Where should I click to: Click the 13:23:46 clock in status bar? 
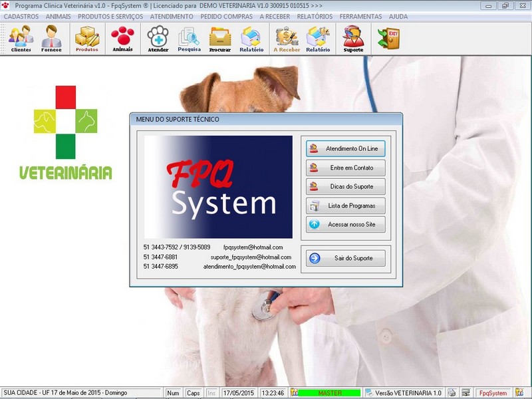(273, 393)
